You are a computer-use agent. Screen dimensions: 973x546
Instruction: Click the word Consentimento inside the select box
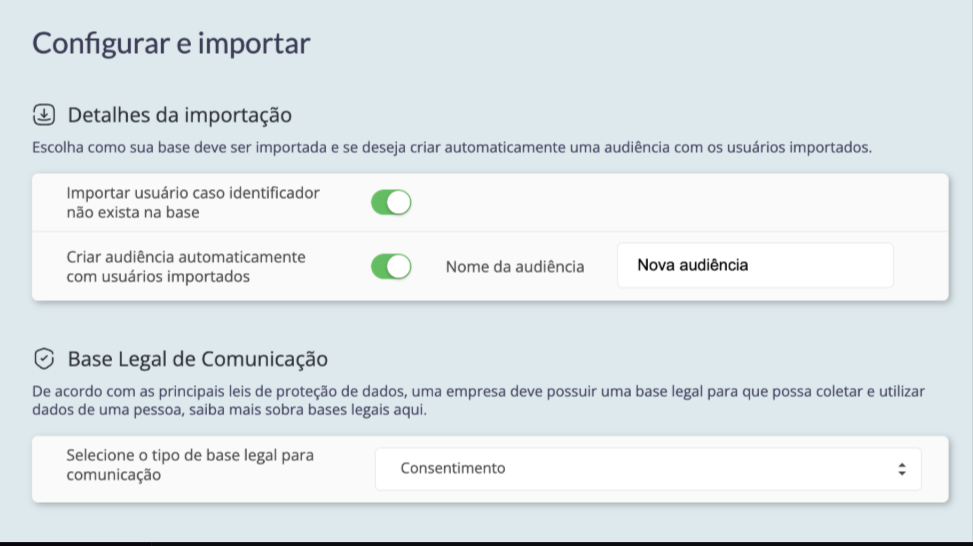[453, 468]
